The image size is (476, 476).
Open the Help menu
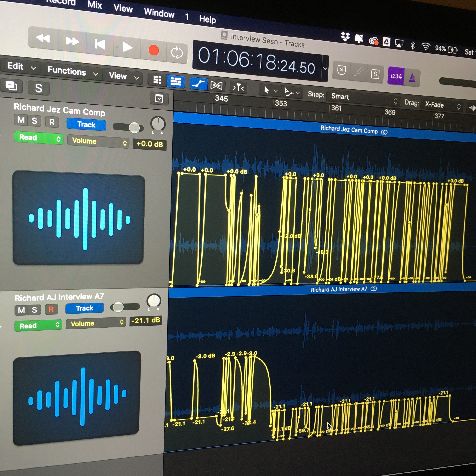coord(207,19)
